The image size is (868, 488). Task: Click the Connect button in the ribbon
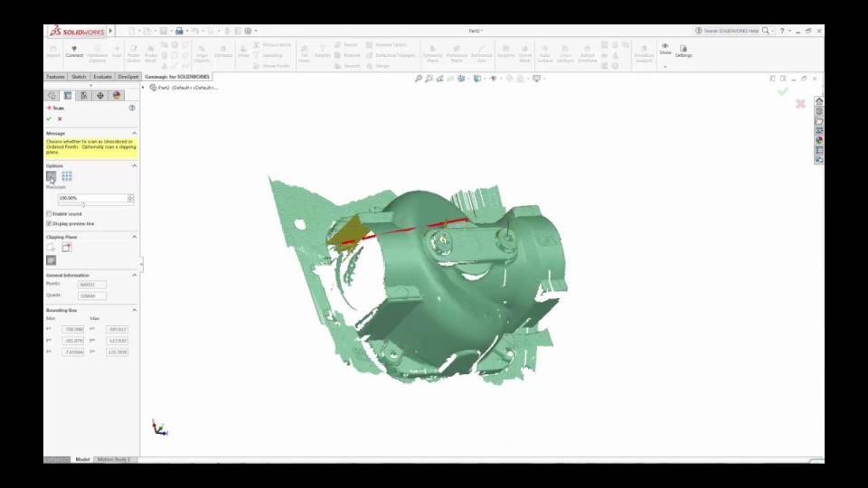click(74, 52)
